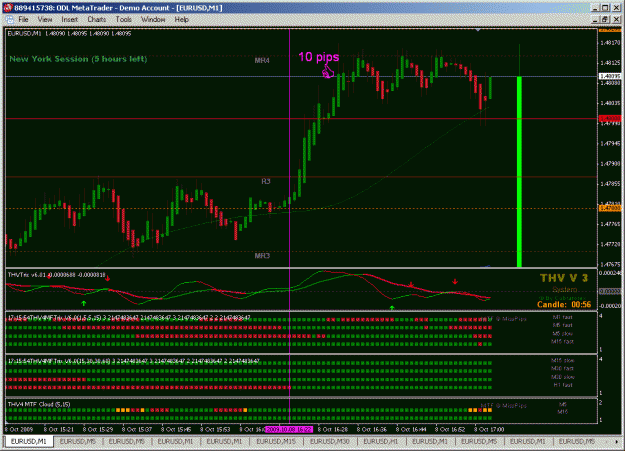
Task: Click the MetaTrader app icon in title bar
Action: [x=8, y=8]
